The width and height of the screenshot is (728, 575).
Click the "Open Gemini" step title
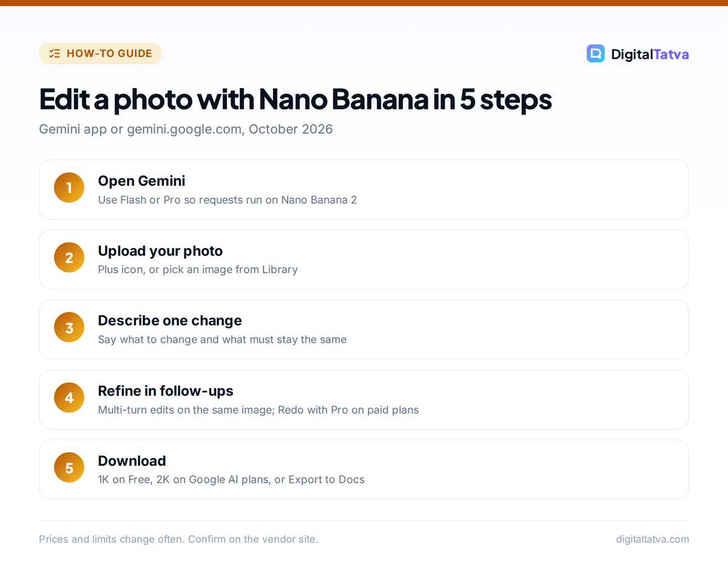[x=141, y=181]
